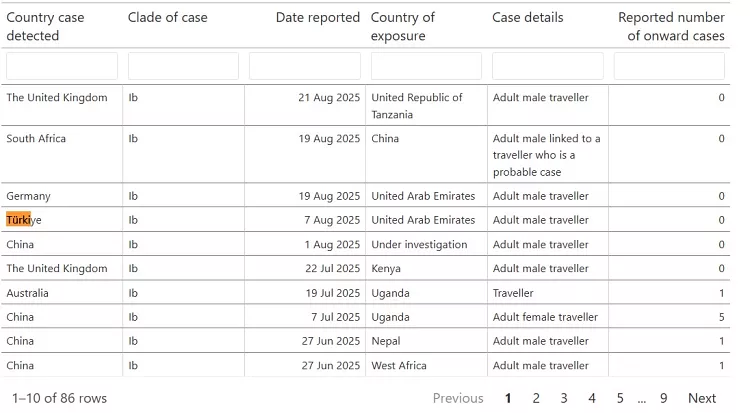This screenshot has height=413, width=750.
Task: Sort by Reported number of onward cases
Action: tap(671, 27)
